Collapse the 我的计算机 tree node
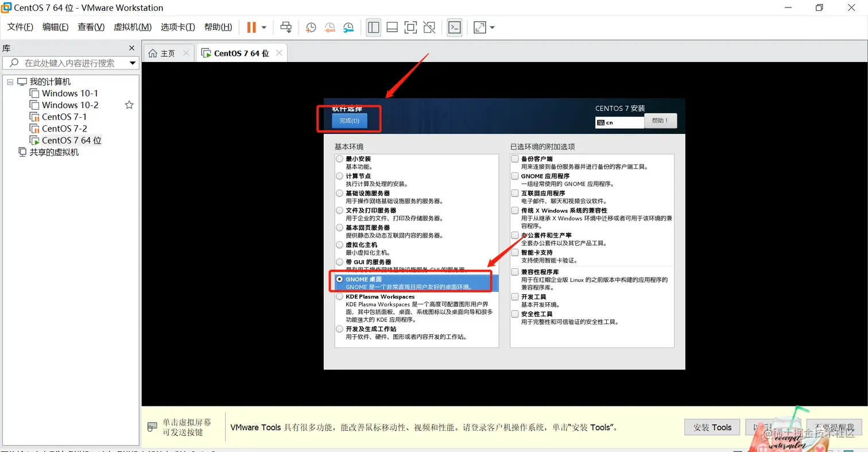Image resolution: width=868 pixels, height=452 pixels. (10, 82)
